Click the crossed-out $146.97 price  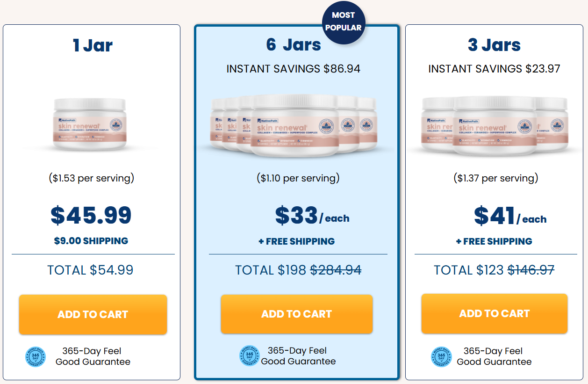click(531, 270)
